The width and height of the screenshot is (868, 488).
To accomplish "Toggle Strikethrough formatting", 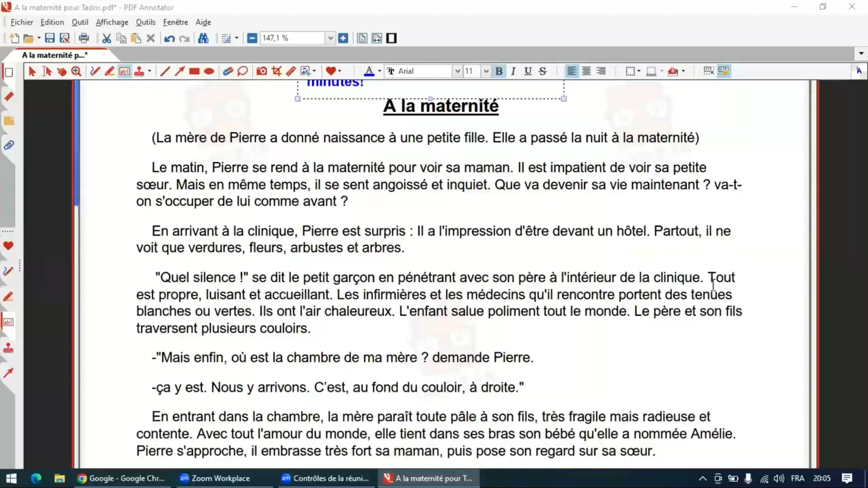I will point(542,71).
